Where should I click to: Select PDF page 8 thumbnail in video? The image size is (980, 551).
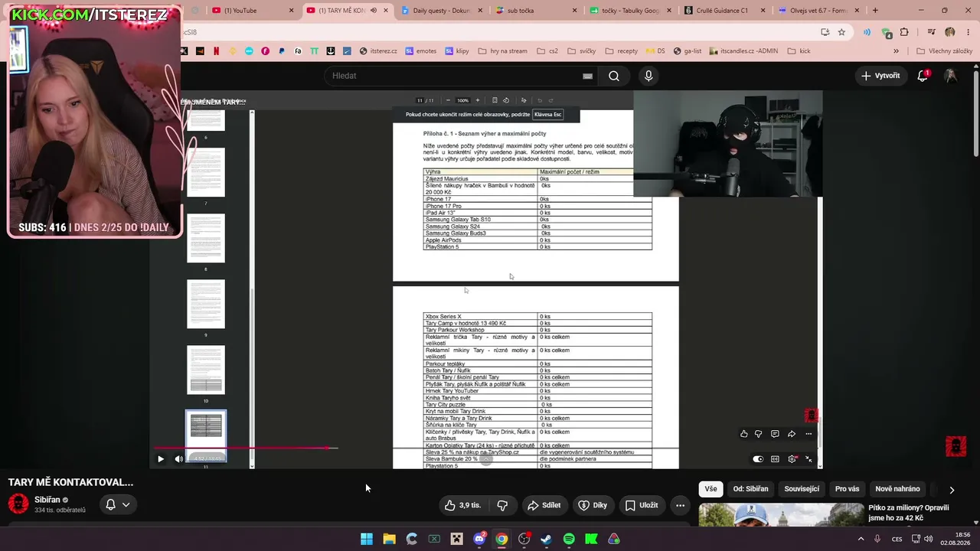[x=206, y=238]
